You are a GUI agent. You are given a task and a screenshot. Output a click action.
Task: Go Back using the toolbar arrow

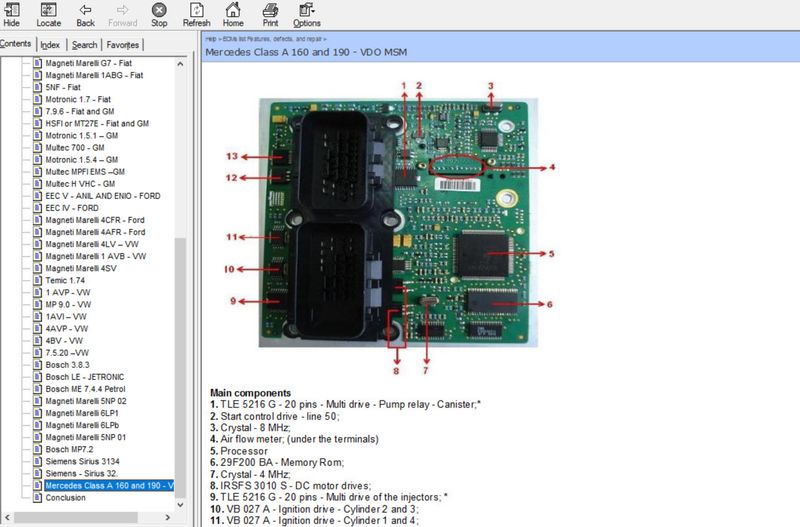pos(86,14)
